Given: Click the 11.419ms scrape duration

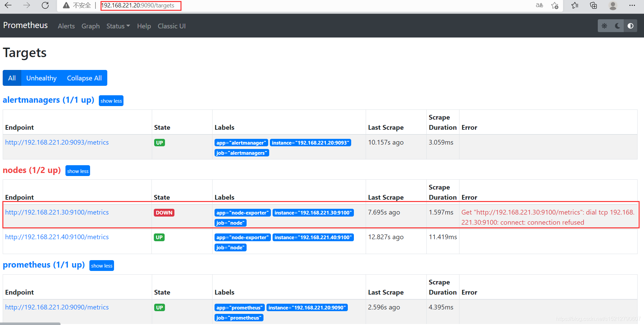Looking at the screenshot, I should pyautogui.click(x=443, y=237).
